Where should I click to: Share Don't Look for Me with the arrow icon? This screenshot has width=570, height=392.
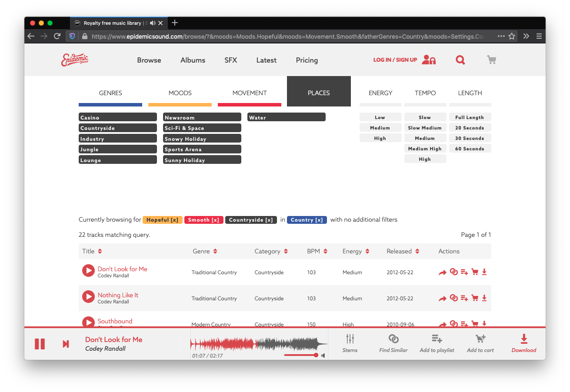point(443,272)
